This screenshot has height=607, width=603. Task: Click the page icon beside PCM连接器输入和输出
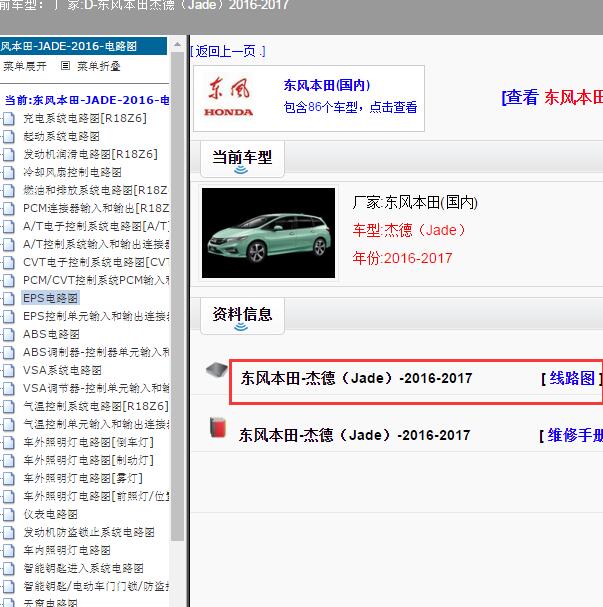[9, 209]
